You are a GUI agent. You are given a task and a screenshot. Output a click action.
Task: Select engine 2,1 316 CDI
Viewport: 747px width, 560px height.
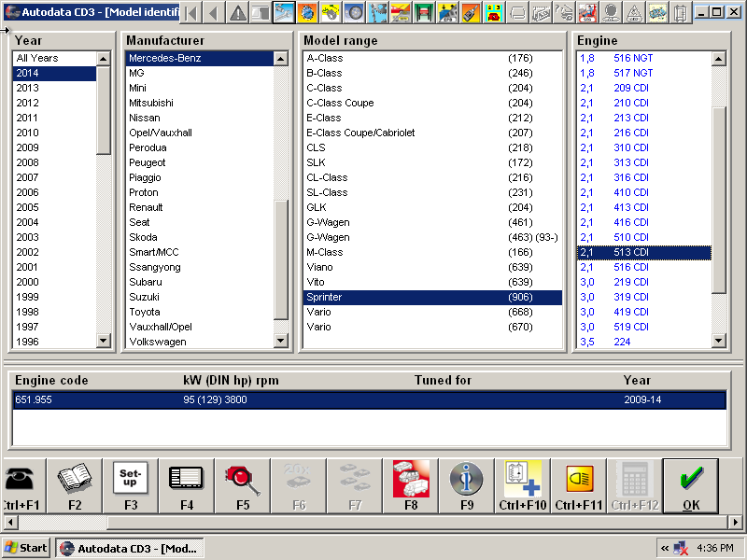tap(644, 177)
